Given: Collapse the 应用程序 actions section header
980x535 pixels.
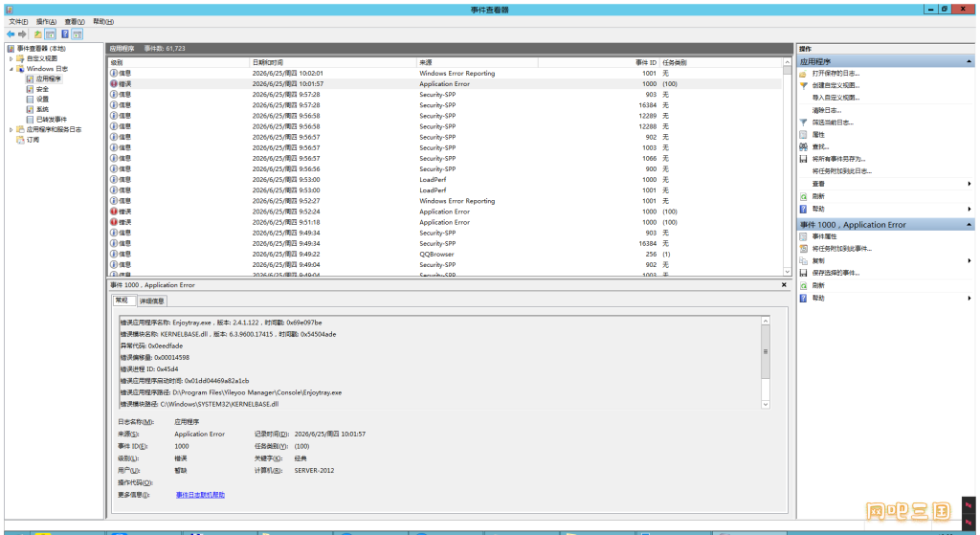Looking at the screenshot, I should coord(969,61).
